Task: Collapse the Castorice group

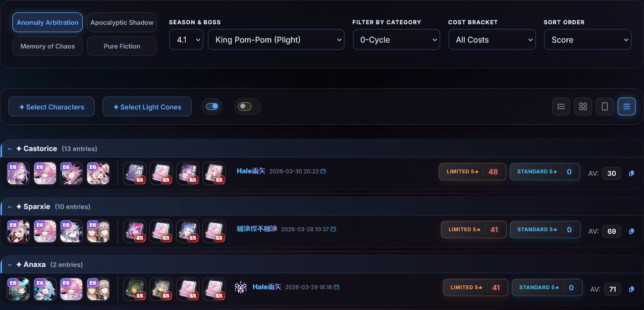Action: coord(10,149)
